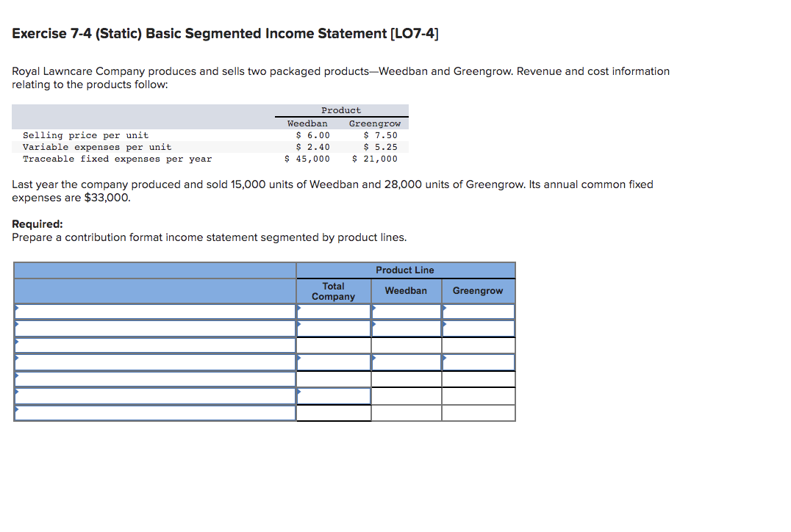This screenshot has width=791, height=532.
Task: Click the Weedban input cell in the third row
Action: [x=406, y=345]
